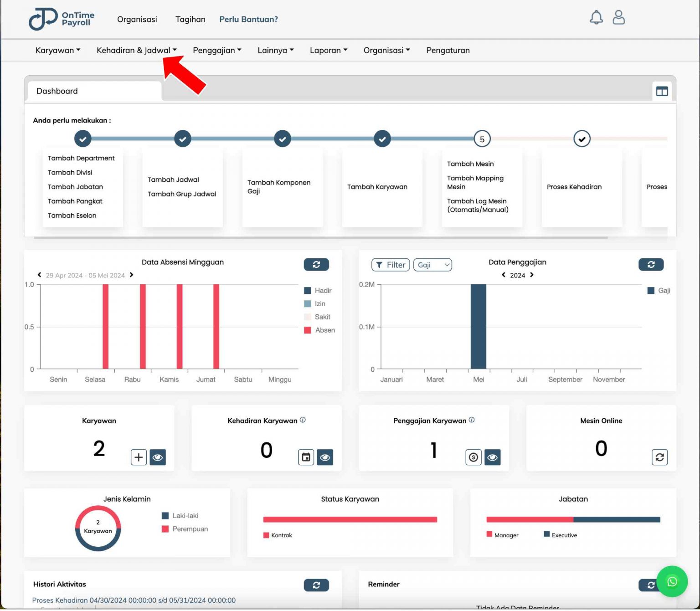Expand the Gaji filter combo box
The image size is (700, 611).
click(432, 264)
